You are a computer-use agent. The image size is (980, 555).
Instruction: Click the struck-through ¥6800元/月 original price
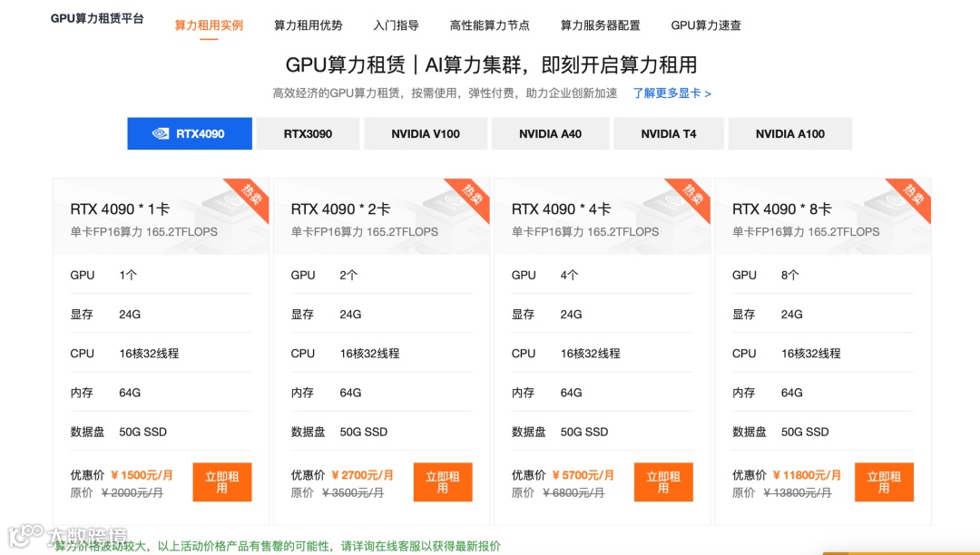tap(573, 493)
